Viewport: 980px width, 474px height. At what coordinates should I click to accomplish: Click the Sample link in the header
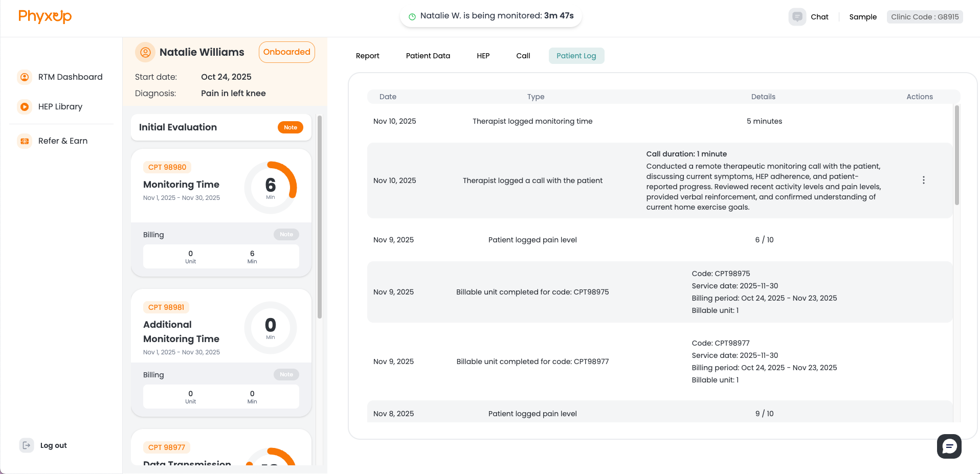(863, 16)
